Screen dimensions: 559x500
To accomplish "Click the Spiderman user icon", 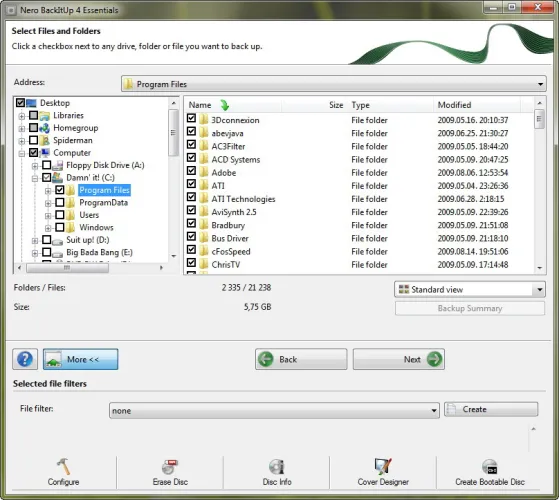I will coord(45,140).
